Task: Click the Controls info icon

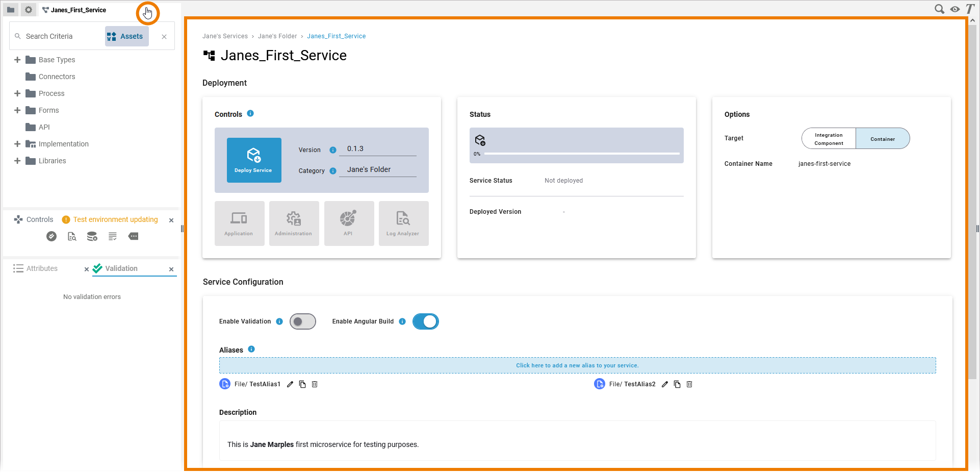Action: click(x=250, y=113)
